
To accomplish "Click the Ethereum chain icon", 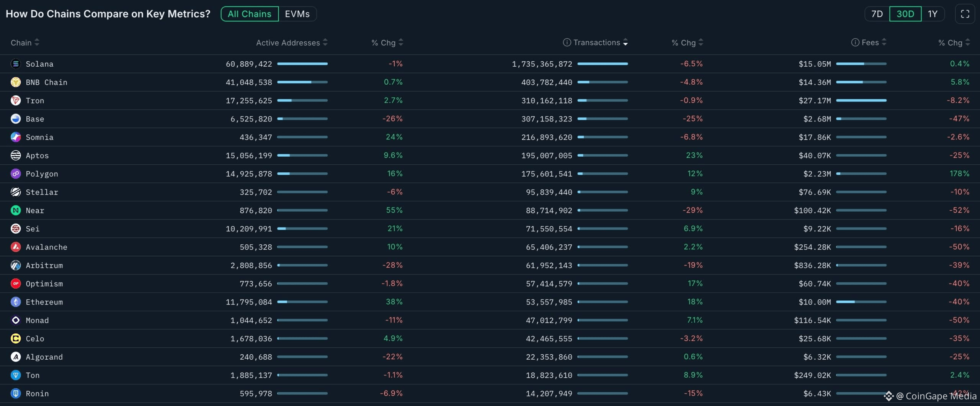I will (x=15, y=302).
